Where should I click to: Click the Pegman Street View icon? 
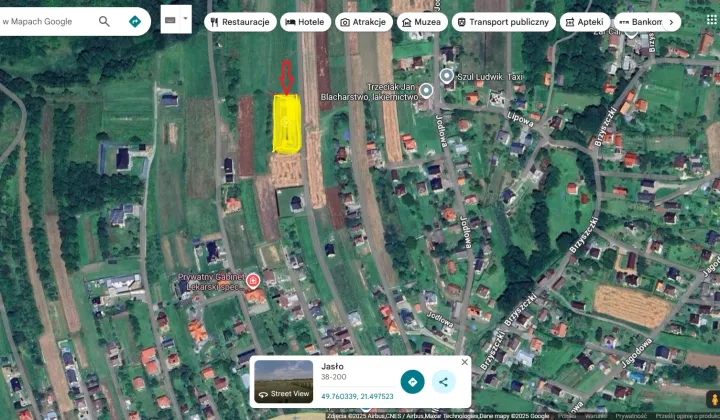pyautogui.click(x=714, y=399)
